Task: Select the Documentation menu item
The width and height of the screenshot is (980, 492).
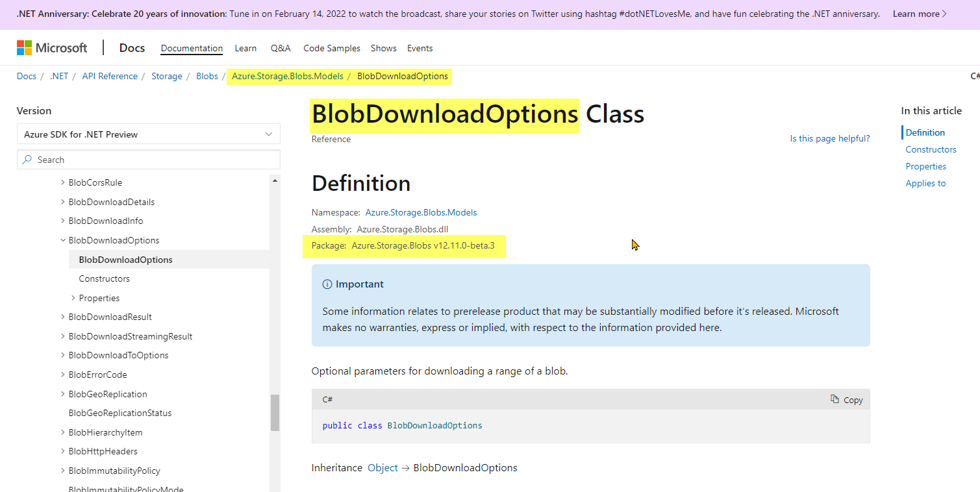Action: pyautogui.click(x=192, y=47)
